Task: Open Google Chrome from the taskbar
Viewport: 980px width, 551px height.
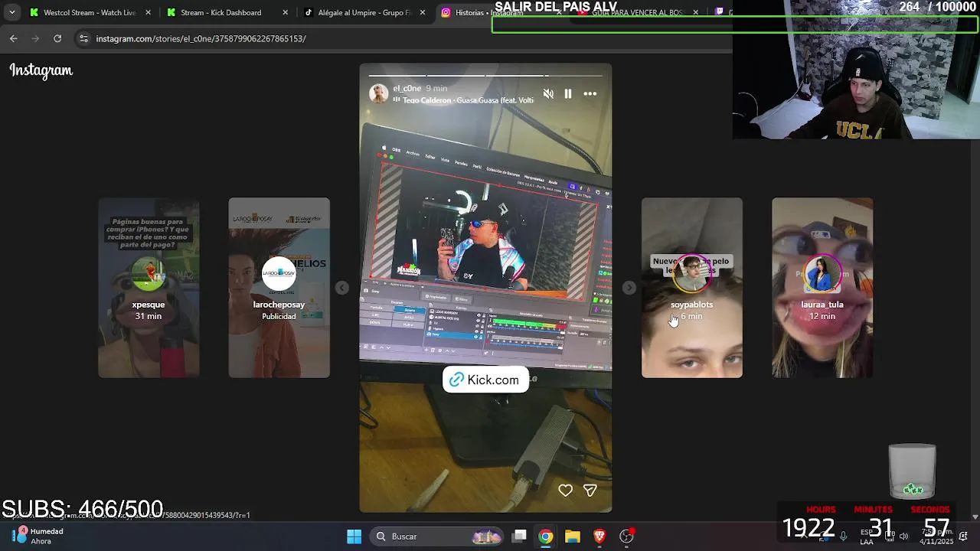Action: pos(546,536)
